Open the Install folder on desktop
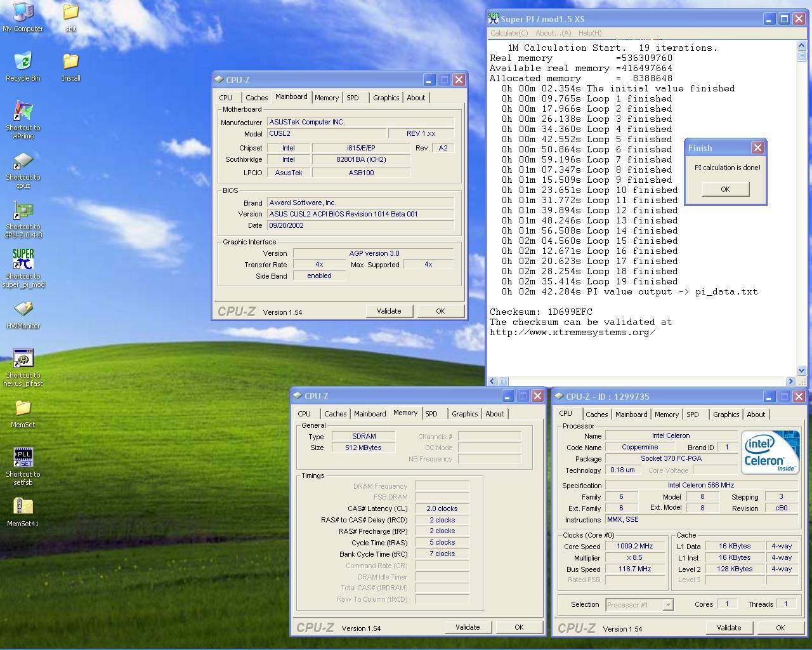Image resolution: width=812 pixels, height=650 pixels. [71, 61]
